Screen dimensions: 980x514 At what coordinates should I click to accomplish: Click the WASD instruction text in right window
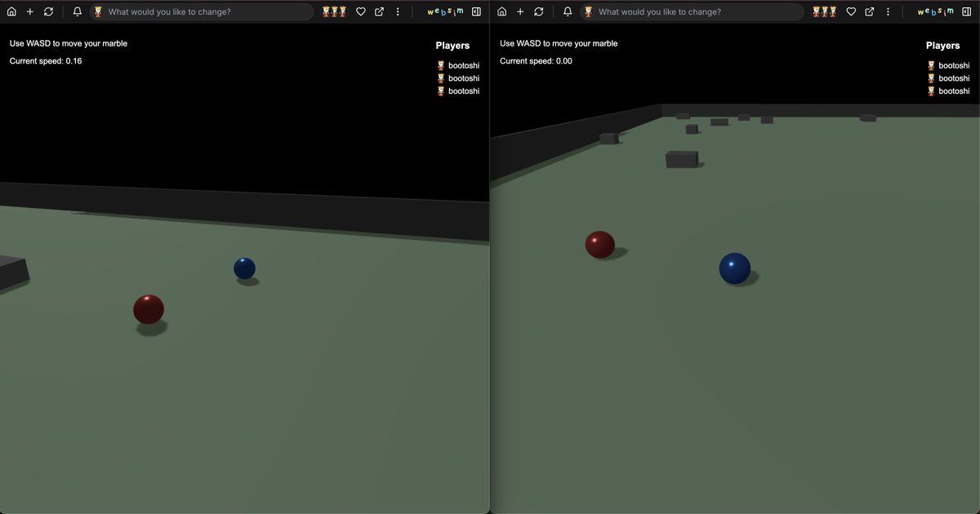559,43
